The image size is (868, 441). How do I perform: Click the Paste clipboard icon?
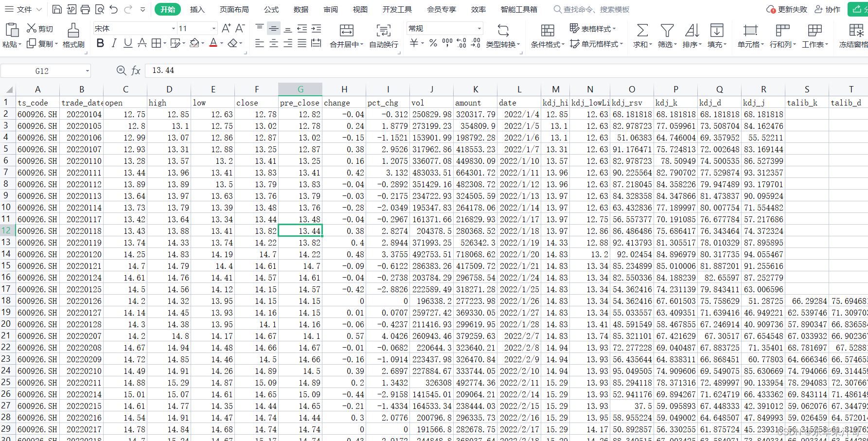(x=12, y=30)
